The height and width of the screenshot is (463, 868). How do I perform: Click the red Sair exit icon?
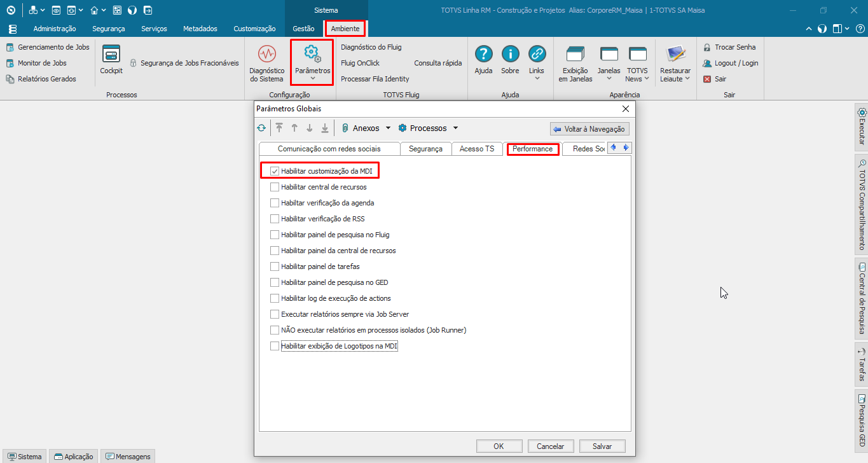pos(707,79)
